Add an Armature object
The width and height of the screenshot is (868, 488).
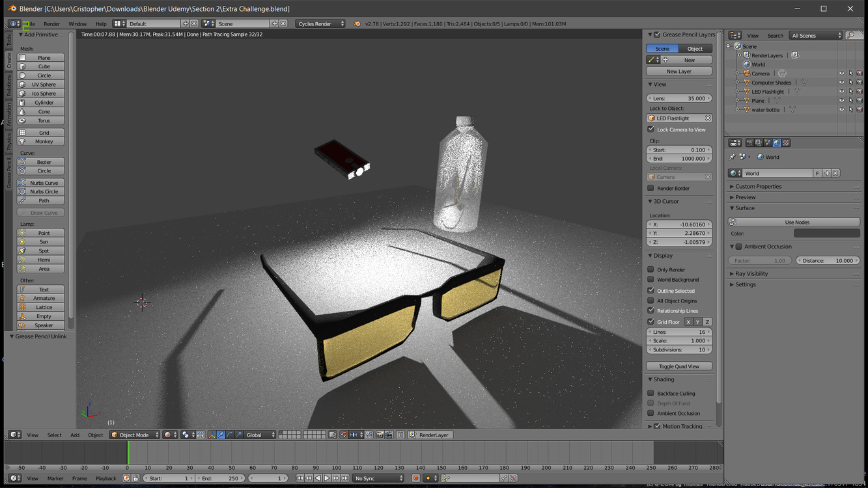[44, 299]
